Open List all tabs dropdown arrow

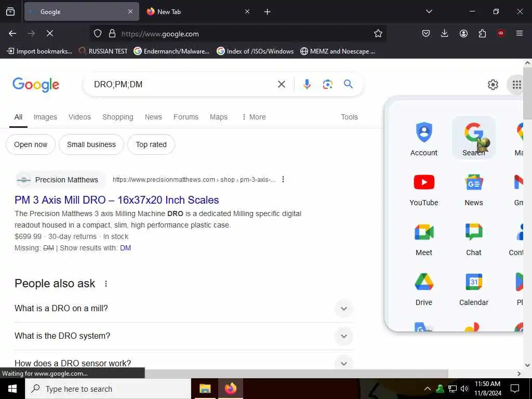pos(429,11)
